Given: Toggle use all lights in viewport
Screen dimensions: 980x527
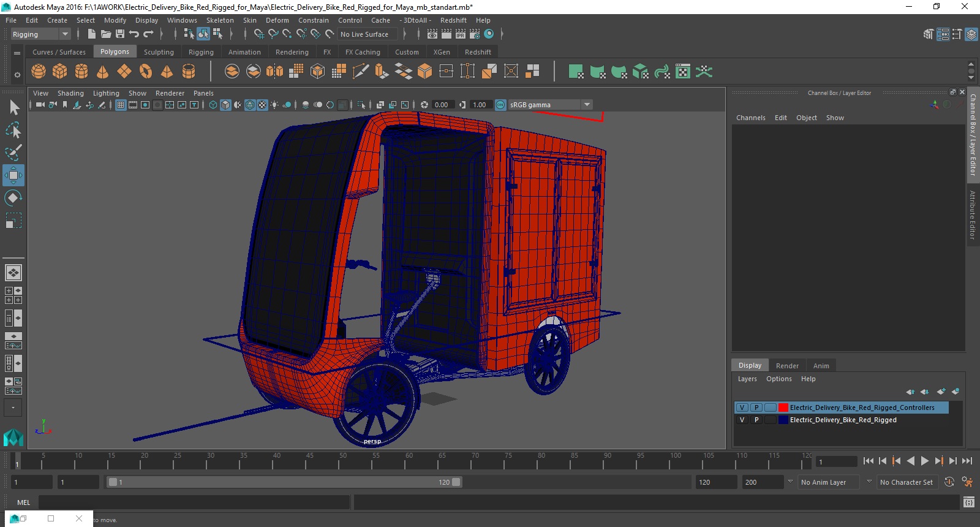Looking at the screenshot, I should point(274,105).
